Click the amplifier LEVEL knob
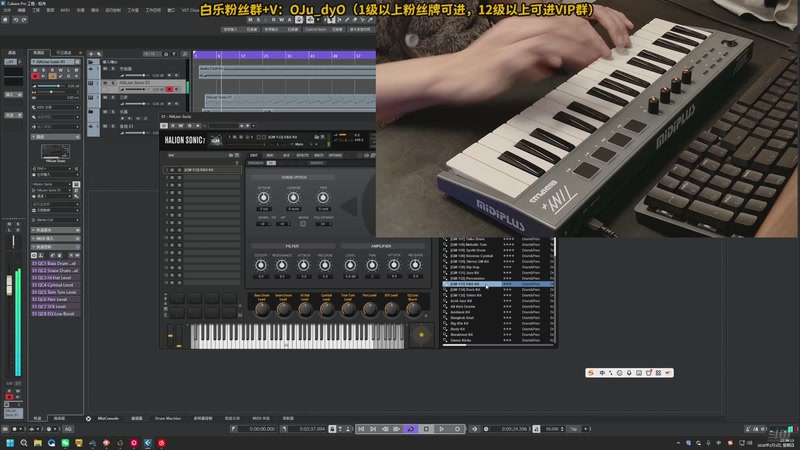800x450 pixels. 350,265
